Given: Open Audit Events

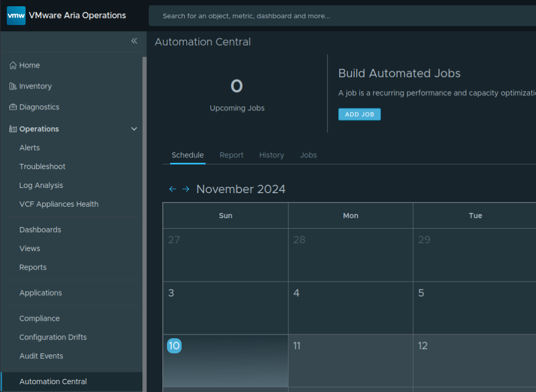Looking at the screenshot, I should (41, 356).
